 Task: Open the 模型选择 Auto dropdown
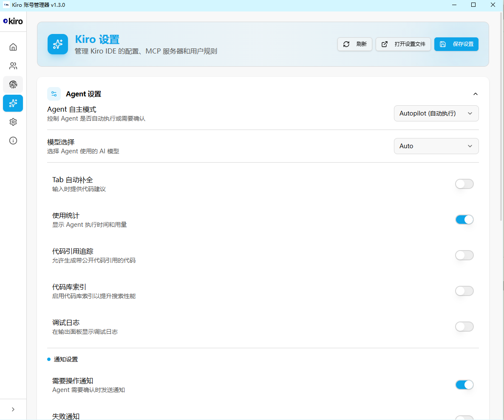pyautogui.click(x=436, y=146)
